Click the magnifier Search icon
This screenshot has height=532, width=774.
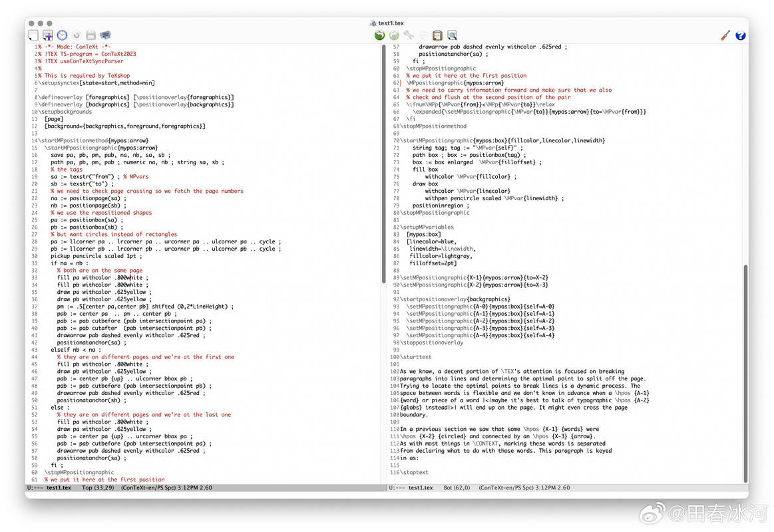[452, 35]
